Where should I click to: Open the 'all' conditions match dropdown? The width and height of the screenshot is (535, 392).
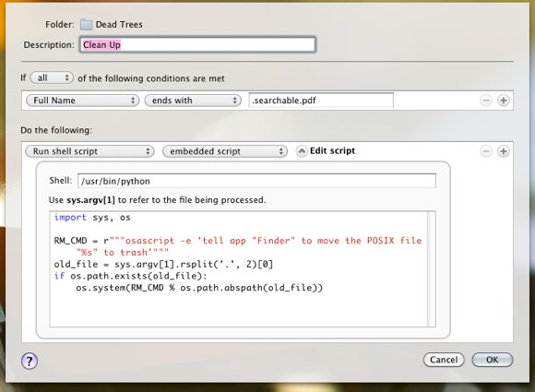coord(52,77)
